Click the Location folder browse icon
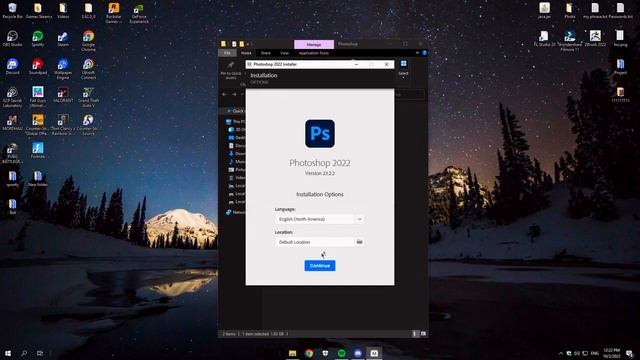Image resolution: width=640 pixels, height=360 pixels. point(359,242)
